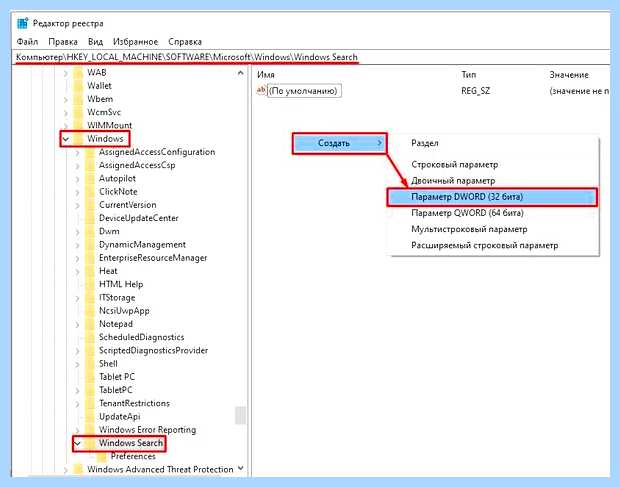The image size is (620, 487).
Task: Expand the Windows Advanced Threat Protection node
Action: 66,470
